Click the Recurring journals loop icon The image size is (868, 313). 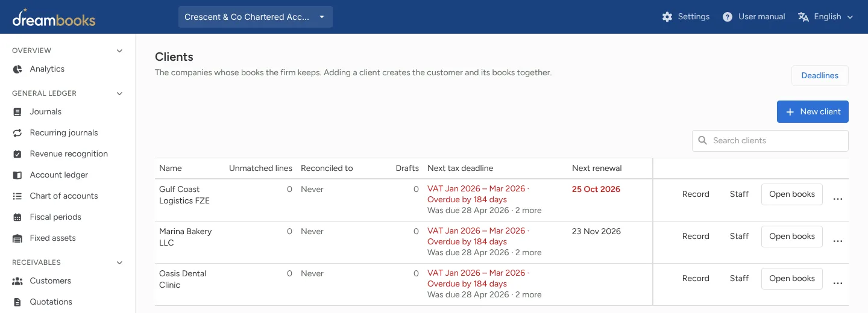(17, 133)
